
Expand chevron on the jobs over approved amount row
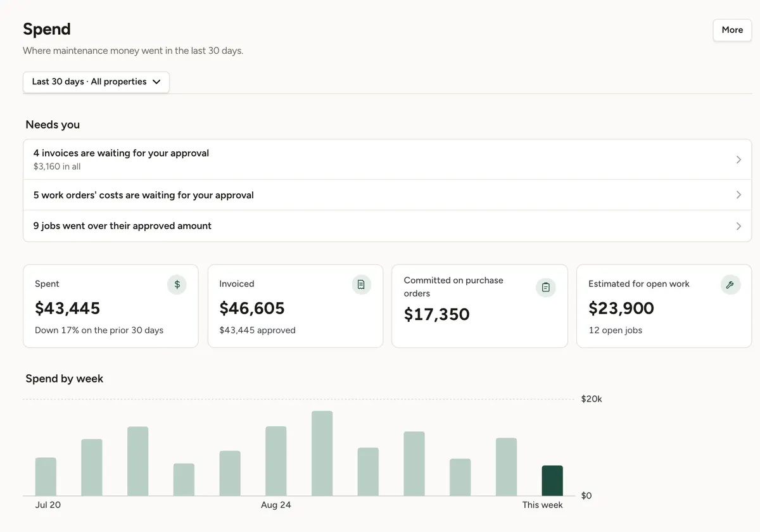click(738, 226)
